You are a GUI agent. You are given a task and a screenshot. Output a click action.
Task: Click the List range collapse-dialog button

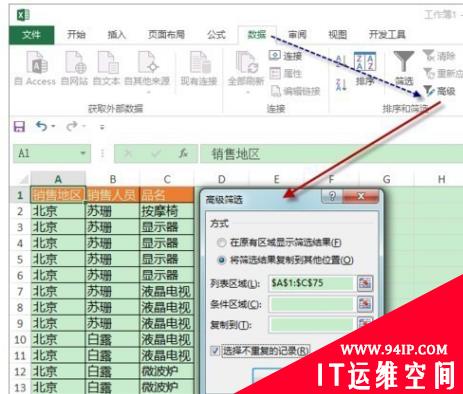click(365, 283)
